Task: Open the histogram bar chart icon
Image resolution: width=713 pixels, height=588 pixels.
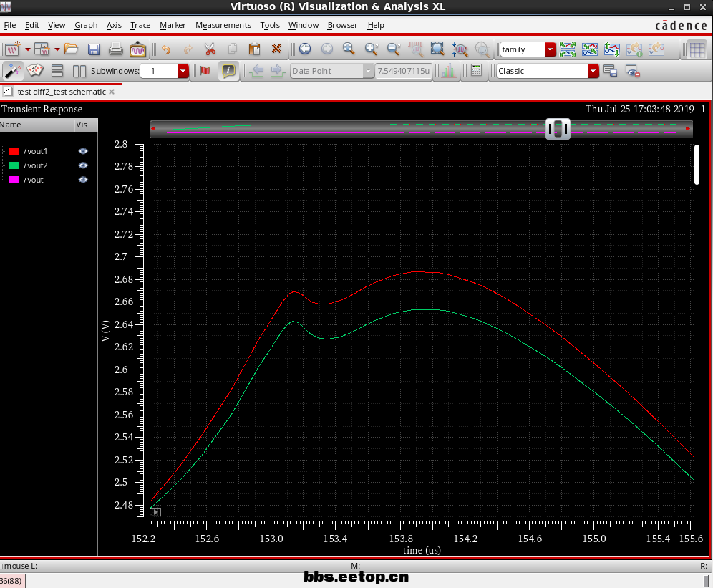Action: (x=448, y=70)
